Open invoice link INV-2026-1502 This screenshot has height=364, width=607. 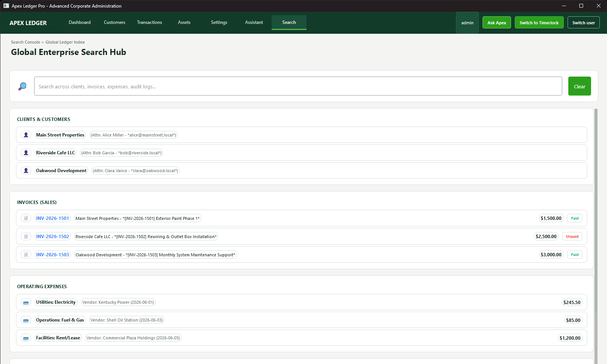(x=53, y=237)
